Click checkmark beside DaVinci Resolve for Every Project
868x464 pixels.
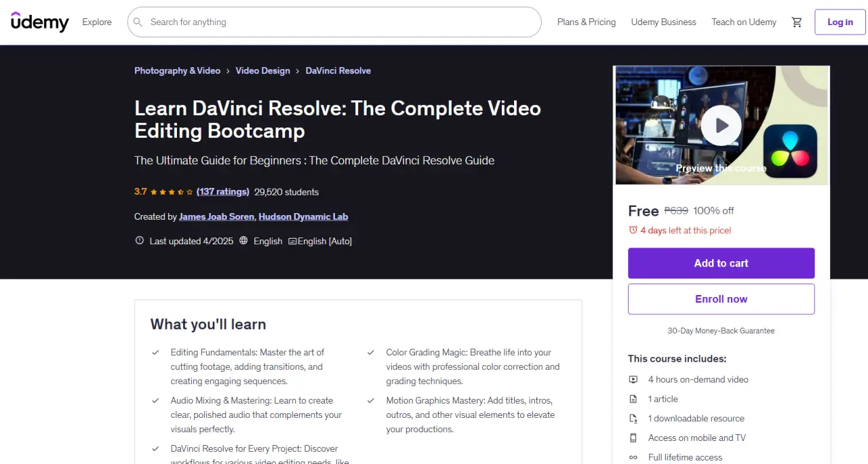(155, 449)
